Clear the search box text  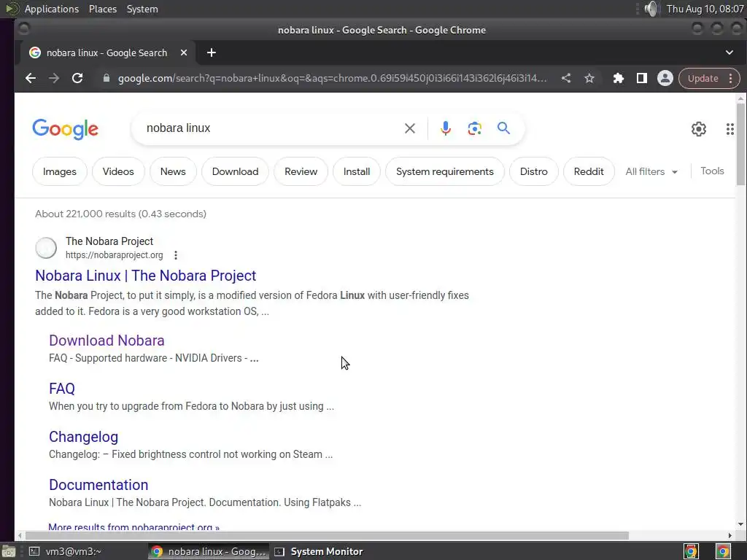[410, 128]
